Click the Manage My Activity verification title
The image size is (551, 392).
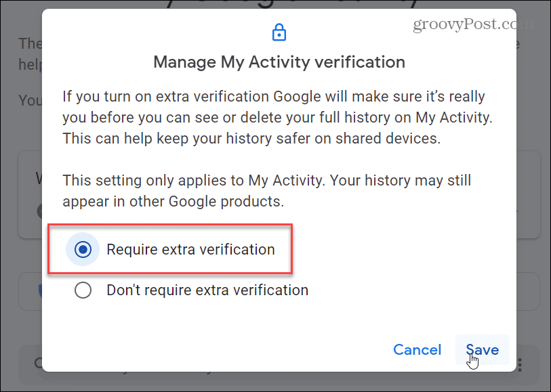279,62
